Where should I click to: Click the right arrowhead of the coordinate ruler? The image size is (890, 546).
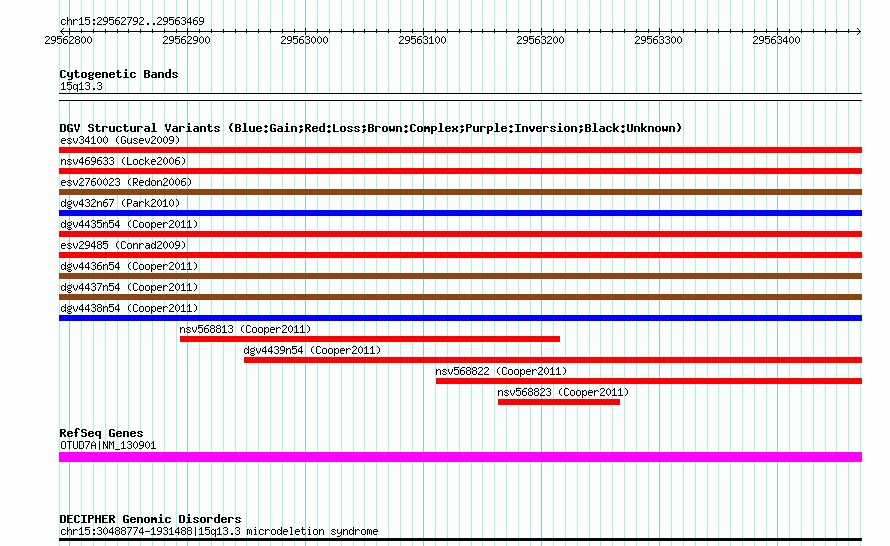click(x=859, y=31)
